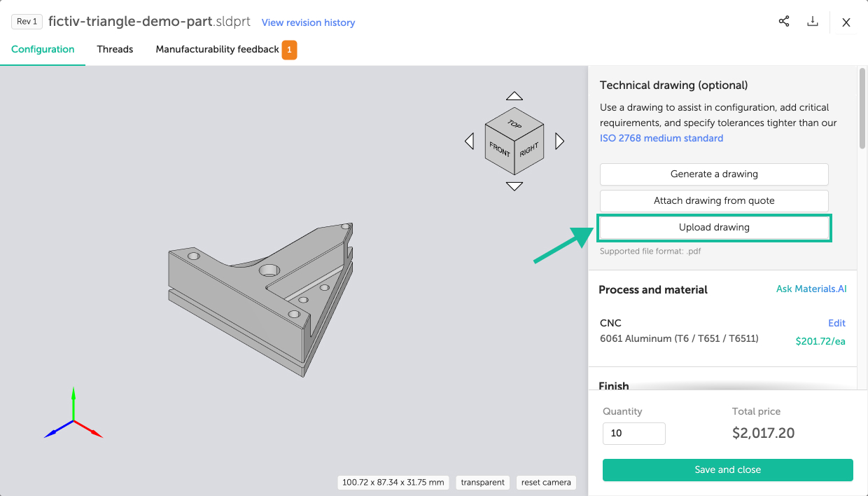Viewport: 868px width, 496px height.
Task: Toggle transparent model view
Action: click(483, 483)
